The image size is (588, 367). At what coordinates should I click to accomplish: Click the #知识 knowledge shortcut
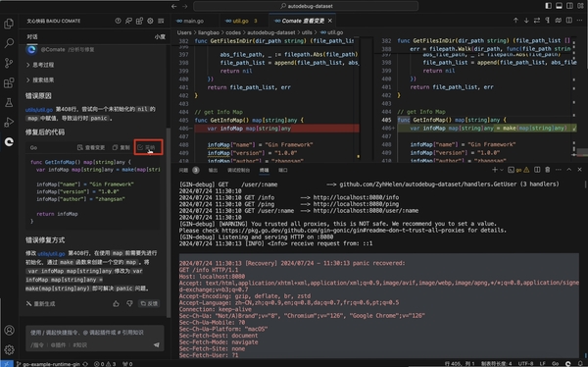[x=80, y=344]
